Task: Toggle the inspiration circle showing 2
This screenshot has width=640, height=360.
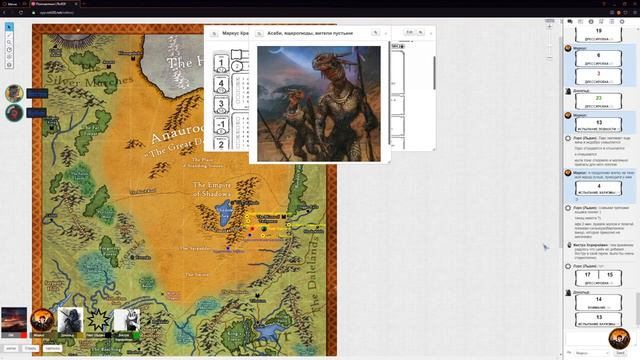Action: click(237, 66)
